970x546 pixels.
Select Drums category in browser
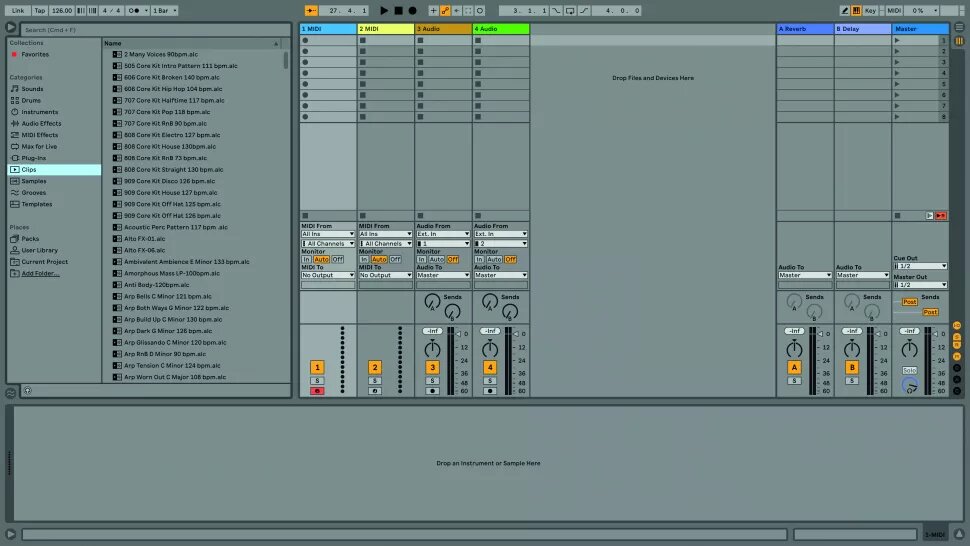31,100
